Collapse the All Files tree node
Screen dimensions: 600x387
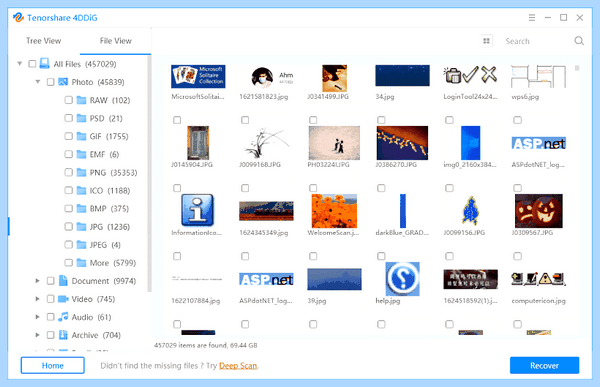click(20, 64)
